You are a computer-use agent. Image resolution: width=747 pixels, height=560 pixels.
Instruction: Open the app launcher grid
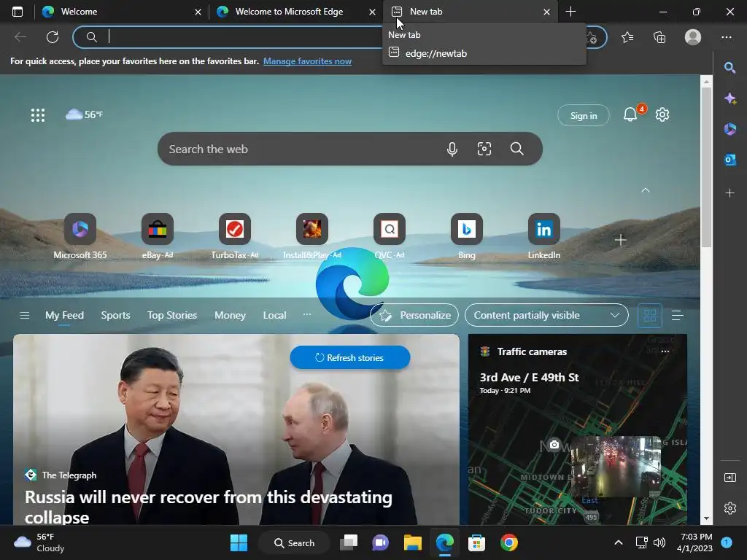pos(38,114)
